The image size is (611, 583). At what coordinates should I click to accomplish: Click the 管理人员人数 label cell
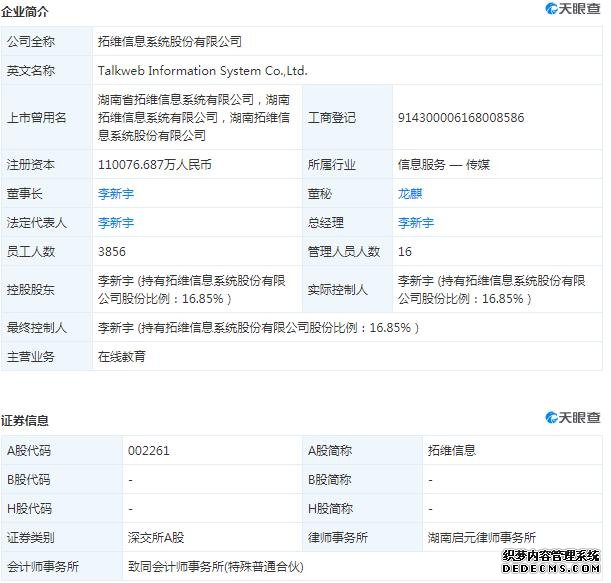tap(348, 251)
